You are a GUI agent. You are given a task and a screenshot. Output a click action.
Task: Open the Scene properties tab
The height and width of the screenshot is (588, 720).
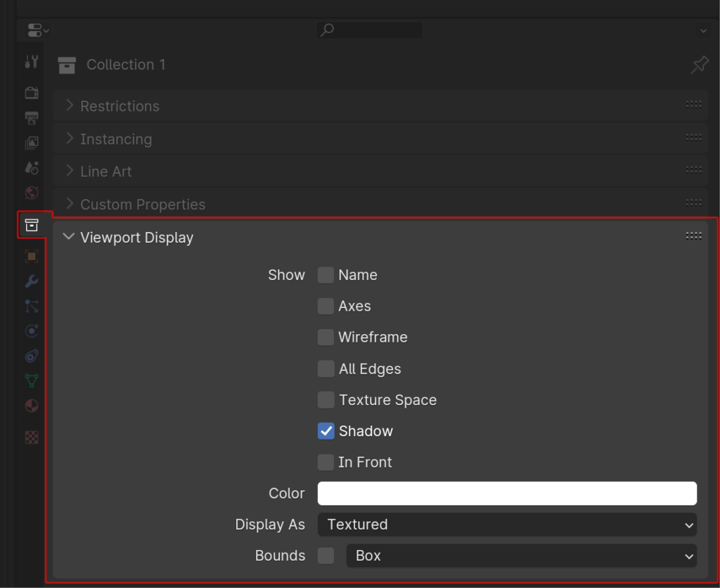(x=31, y=167)
